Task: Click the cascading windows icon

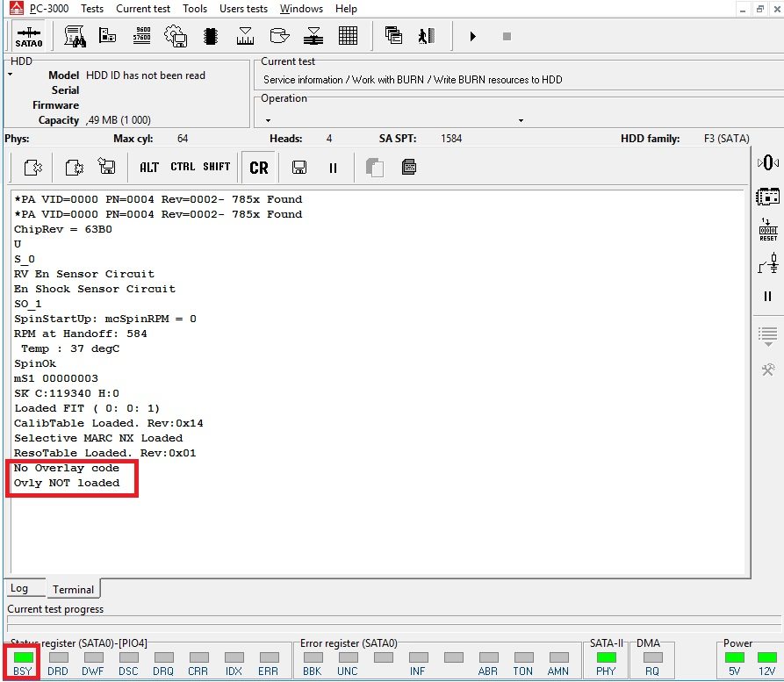Action: [393, 35]
